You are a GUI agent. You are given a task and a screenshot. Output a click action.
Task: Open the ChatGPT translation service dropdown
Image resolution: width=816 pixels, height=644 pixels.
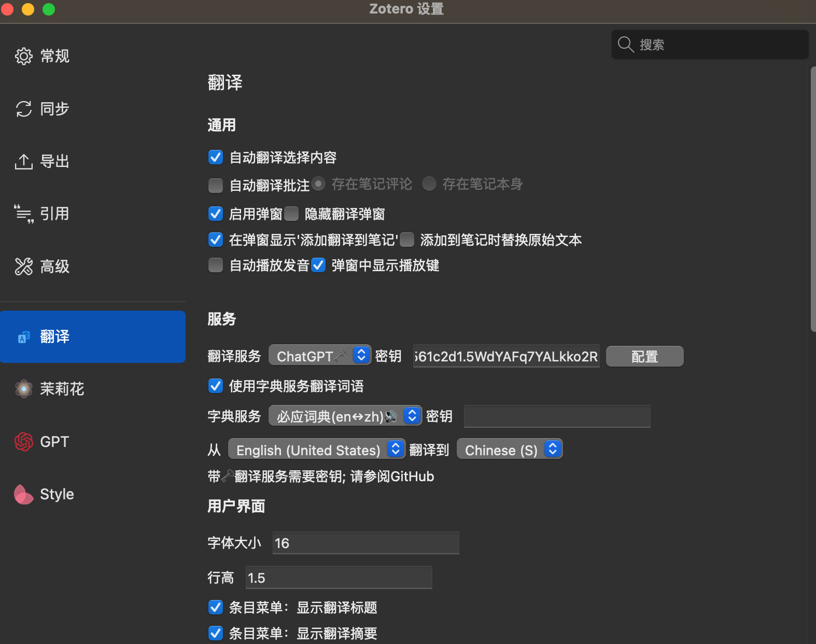click(320, 356)
